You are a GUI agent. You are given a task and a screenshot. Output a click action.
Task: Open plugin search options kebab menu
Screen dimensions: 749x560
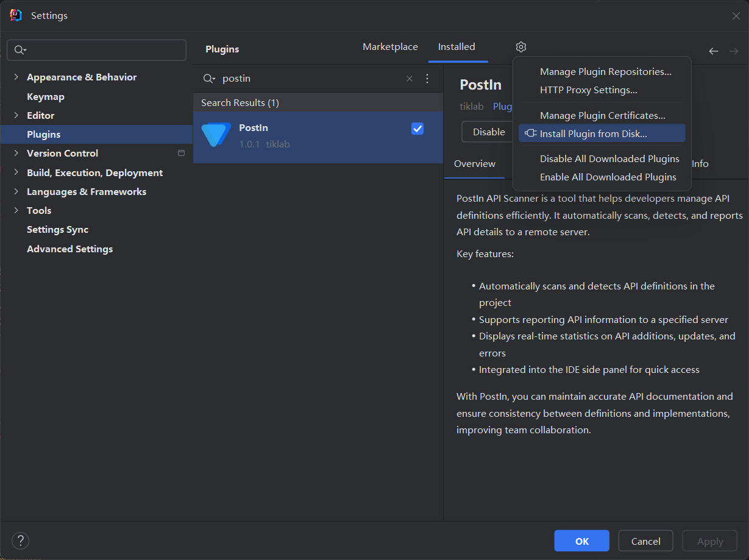pos(427,79)
